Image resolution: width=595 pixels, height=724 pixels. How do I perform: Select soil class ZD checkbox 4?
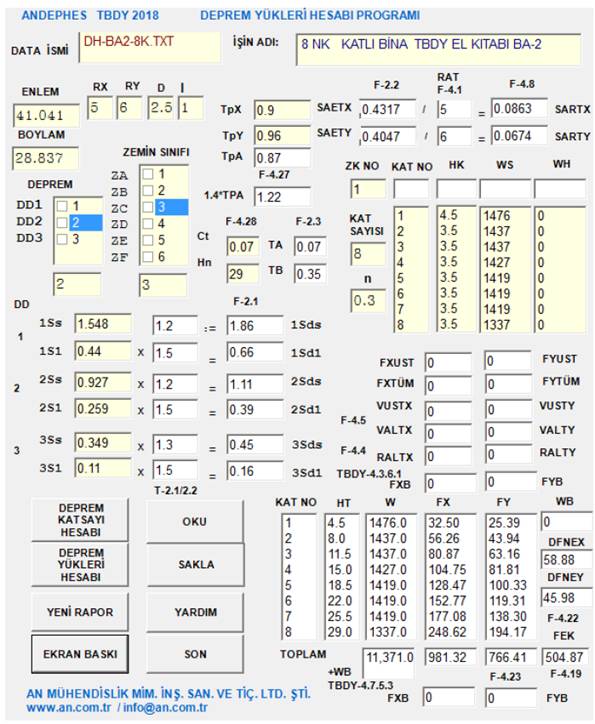[x=148, y=224]
